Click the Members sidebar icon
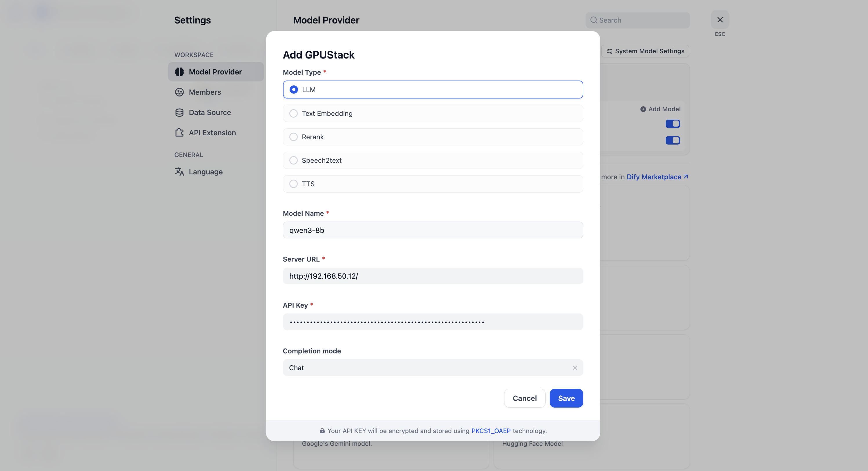868x471 pixels. point(179,92)
